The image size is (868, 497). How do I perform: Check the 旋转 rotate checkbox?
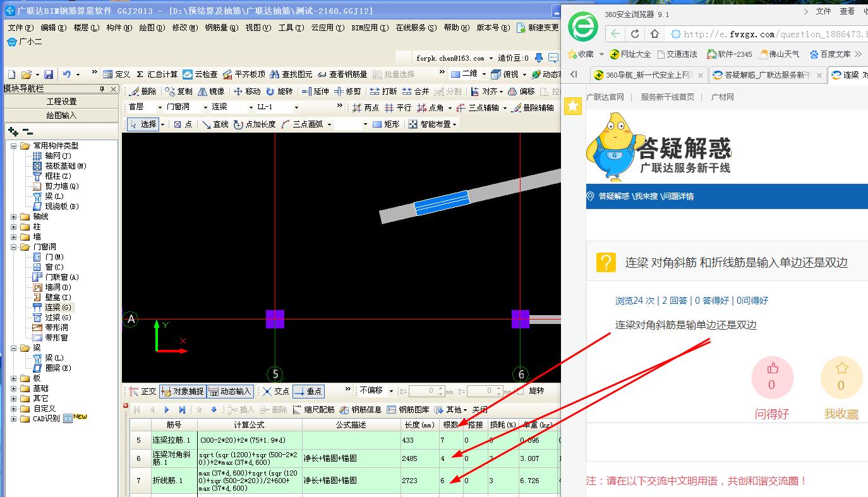click(x=519, y=392)
